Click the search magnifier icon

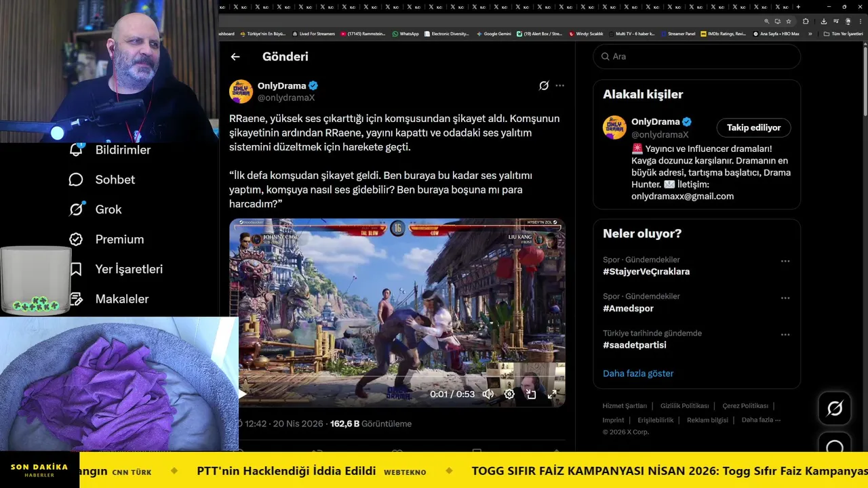[605, 56]
